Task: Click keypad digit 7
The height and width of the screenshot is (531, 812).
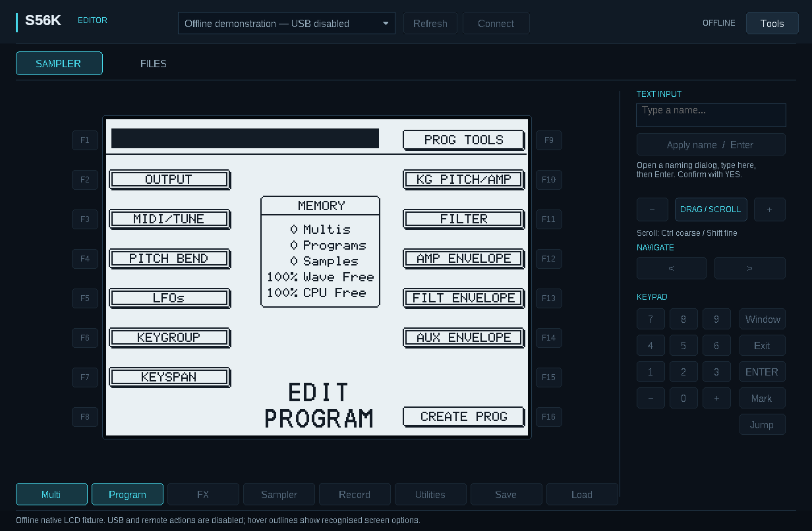Action: (x=651, y=319)
